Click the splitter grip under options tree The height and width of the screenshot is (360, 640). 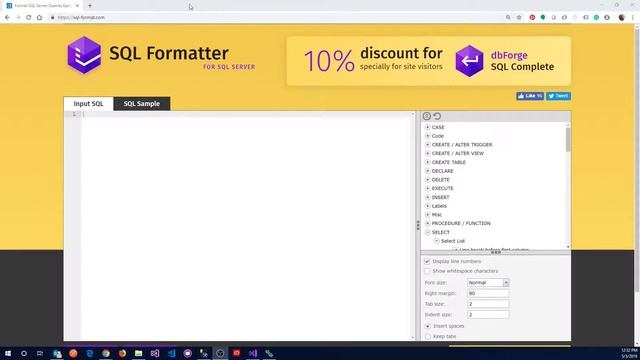(496, 253)
